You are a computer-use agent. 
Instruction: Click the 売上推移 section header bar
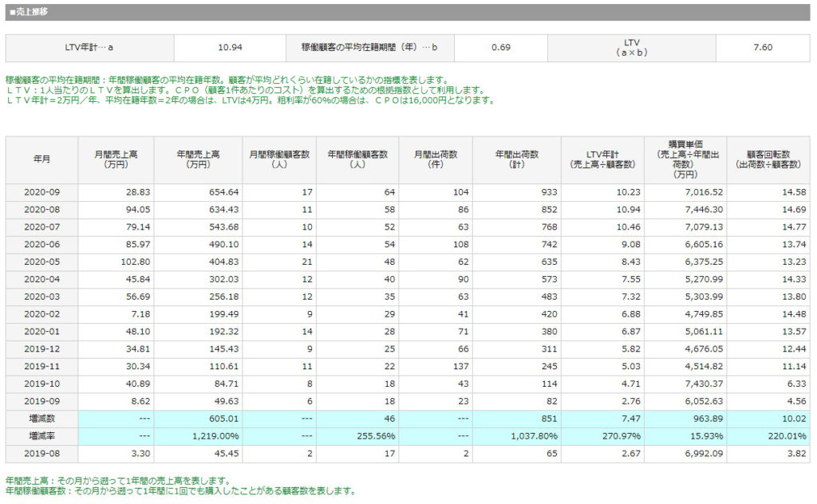(408, 13)
